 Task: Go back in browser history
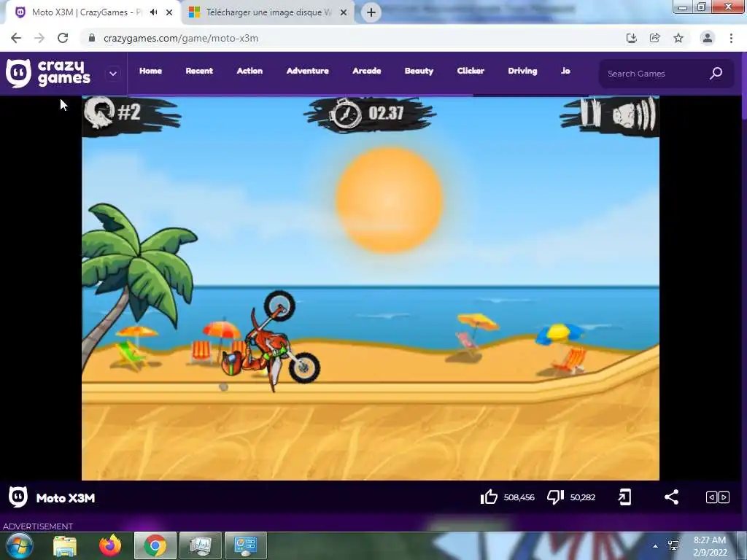16,38
